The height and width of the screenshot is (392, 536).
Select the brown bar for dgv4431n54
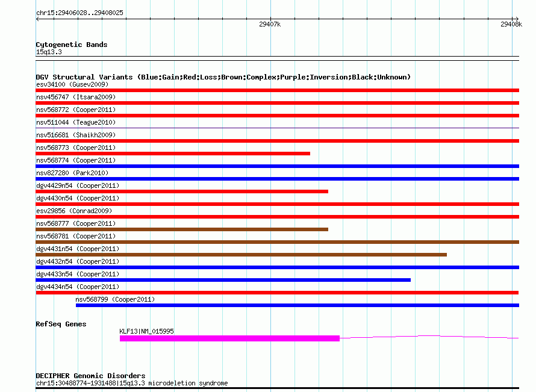241,255
